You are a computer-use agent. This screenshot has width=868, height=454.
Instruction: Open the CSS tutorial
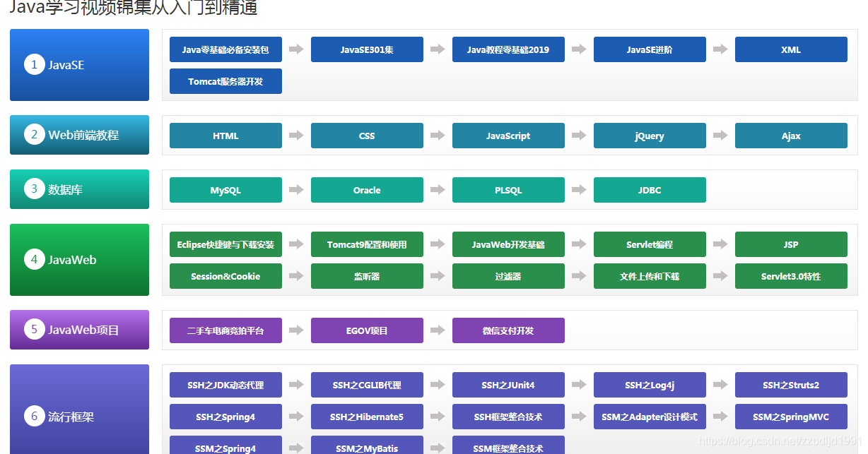click(x=367, y=136)
